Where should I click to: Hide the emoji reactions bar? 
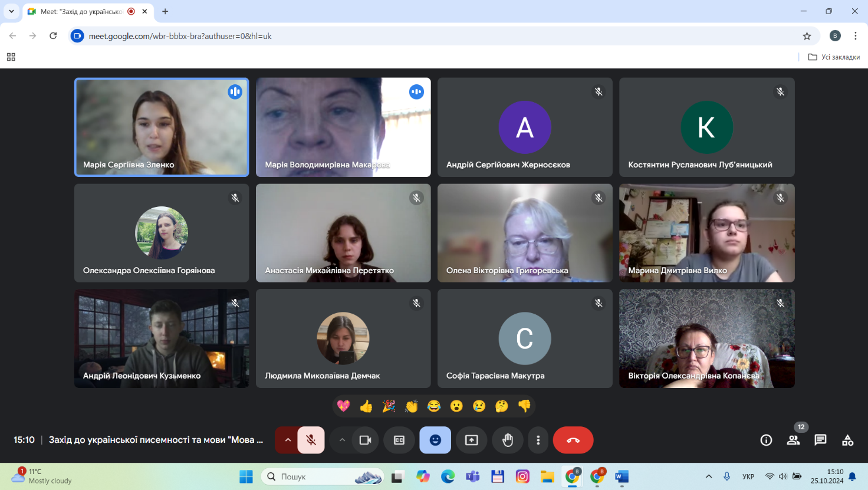click(x=435, y=440)
